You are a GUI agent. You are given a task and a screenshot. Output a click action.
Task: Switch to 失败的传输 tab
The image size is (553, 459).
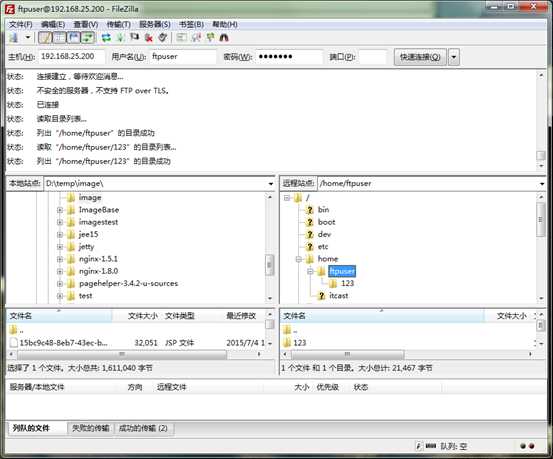coord(90,428)
